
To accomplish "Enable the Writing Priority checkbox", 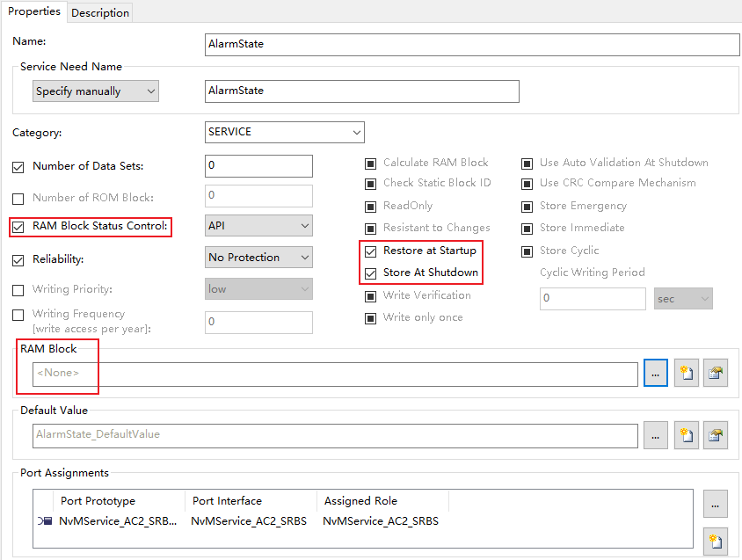I will pos(18,290).
